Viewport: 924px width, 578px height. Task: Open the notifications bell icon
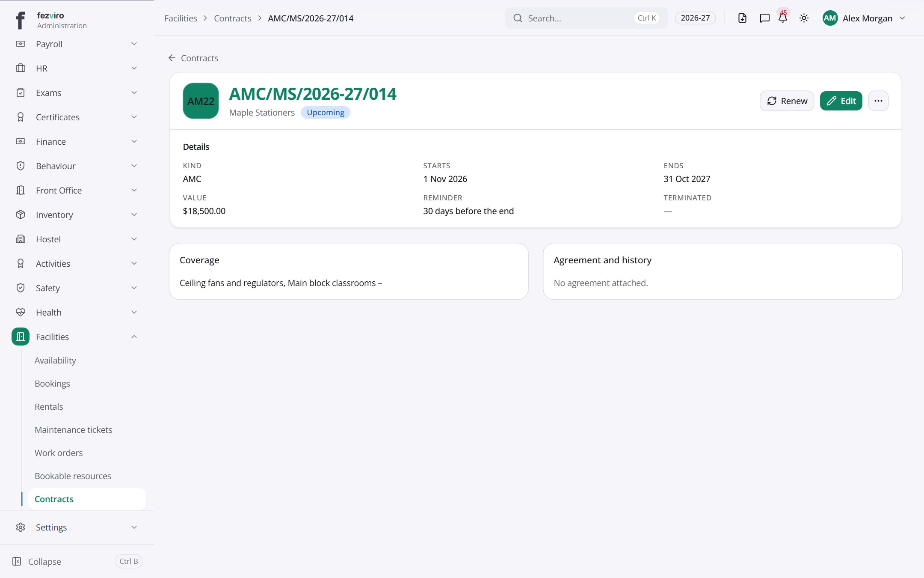[x=783, y=18]
